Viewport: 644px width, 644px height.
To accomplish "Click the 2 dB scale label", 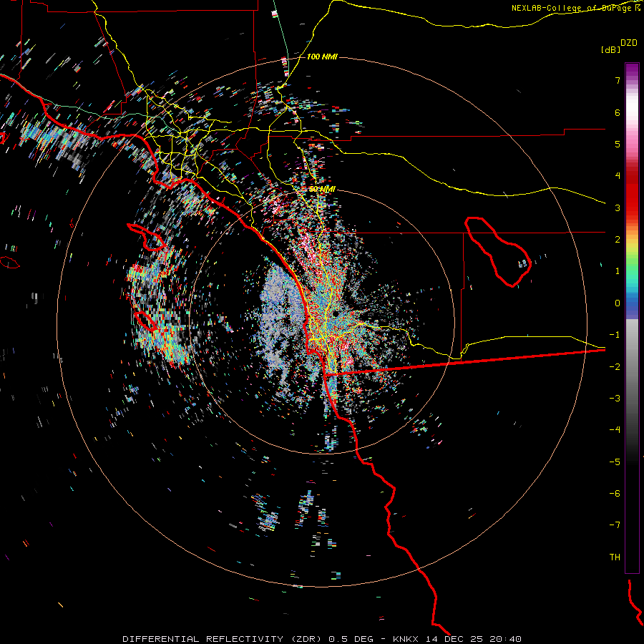I will point(618,240).
